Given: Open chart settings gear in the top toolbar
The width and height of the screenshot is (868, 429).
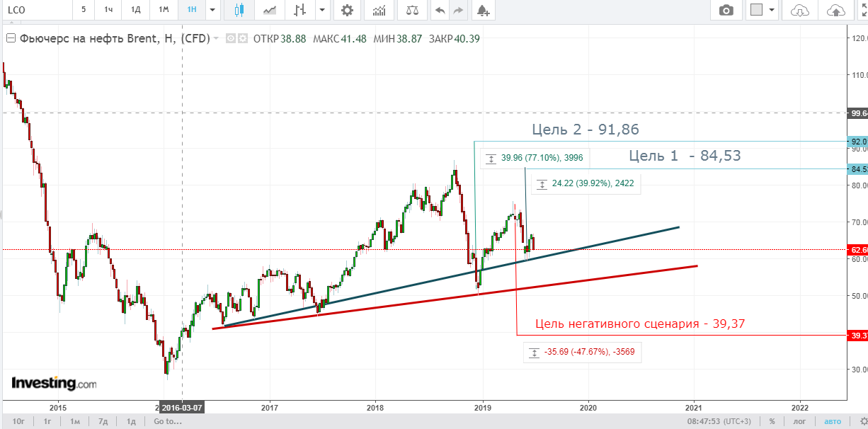Looking at the screenshot, I should click(x=347, y=10).
